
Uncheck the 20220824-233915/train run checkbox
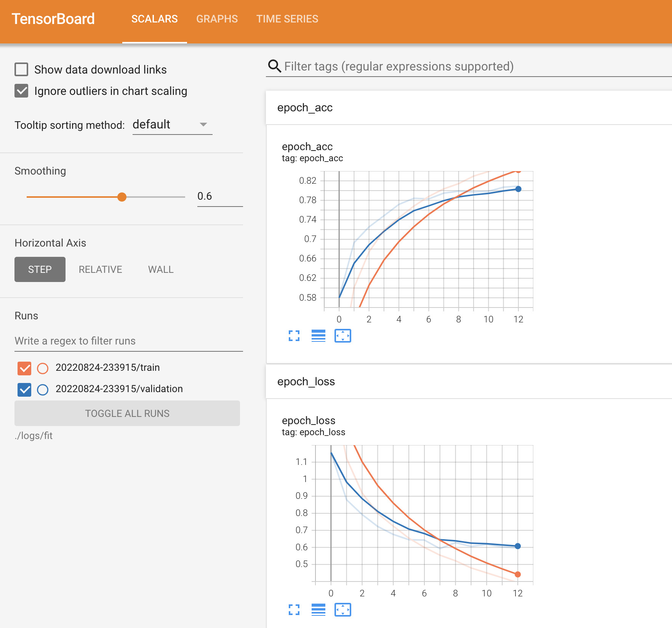click(24, 368)
